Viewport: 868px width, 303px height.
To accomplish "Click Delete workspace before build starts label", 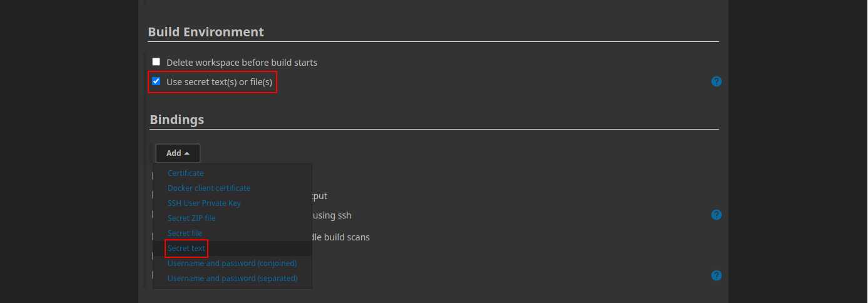I will click(242, 63).
